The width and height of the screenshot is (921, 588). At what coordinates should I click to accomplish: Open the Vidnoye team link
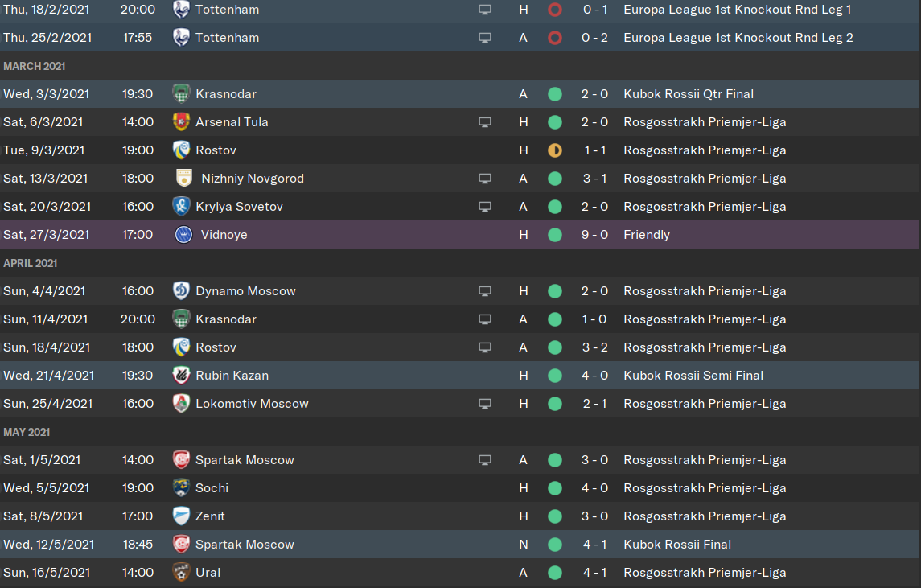click(224, 235)
